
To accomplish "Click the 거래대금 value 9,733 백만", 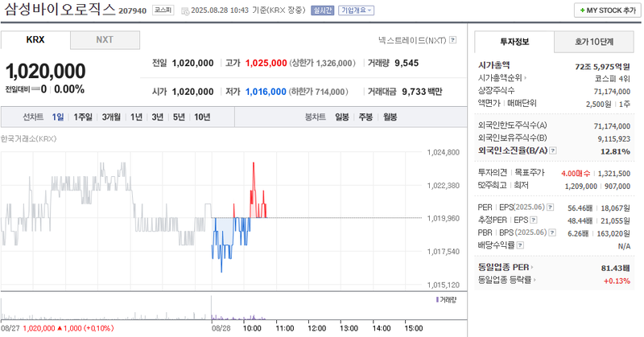I will (x=422, y=92).
